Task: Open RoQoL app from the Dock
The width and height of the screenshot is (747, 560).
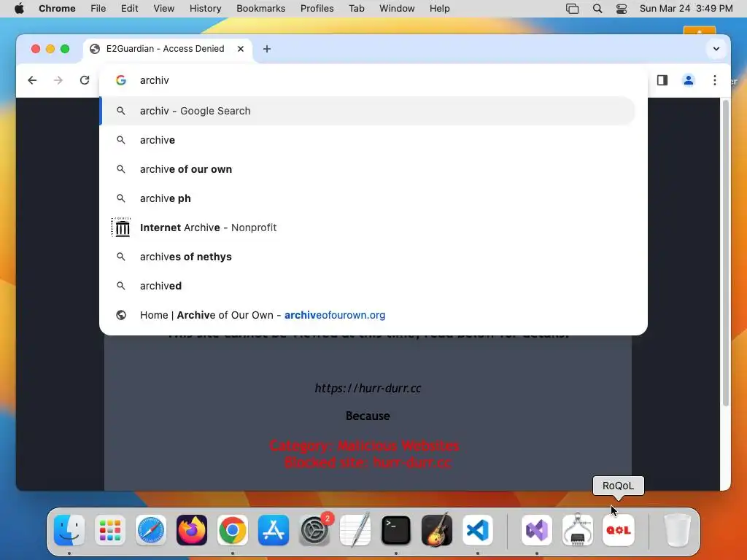Action: (619, 530)
